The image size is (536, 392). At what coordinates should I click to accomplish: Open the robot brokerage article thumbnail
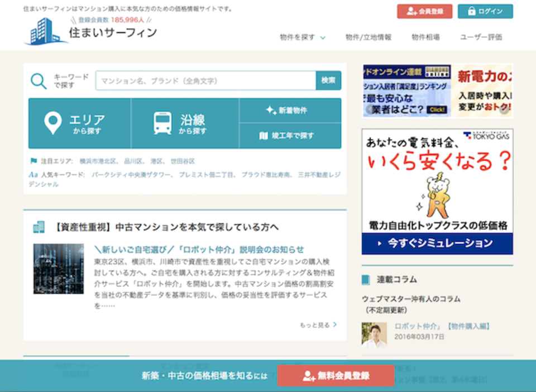pyautogui.click(x=59, y=269)
